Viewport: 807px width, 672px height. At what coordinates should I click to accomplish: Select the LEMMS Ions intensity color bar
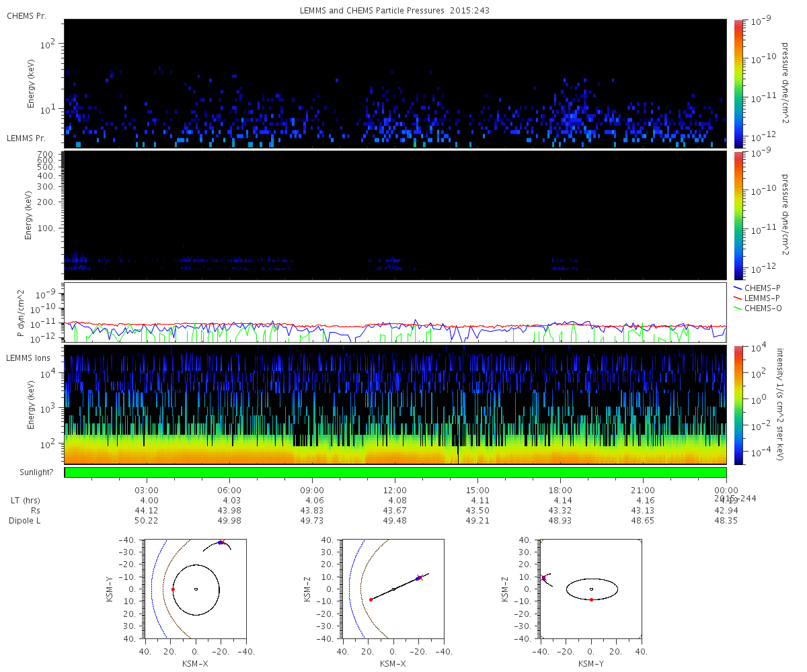click(x=738, y=405)
